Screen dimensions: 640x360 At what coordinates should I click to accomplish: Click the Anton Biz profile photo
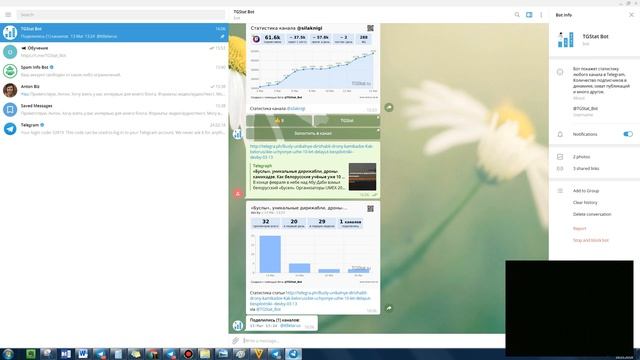(10, 90)
